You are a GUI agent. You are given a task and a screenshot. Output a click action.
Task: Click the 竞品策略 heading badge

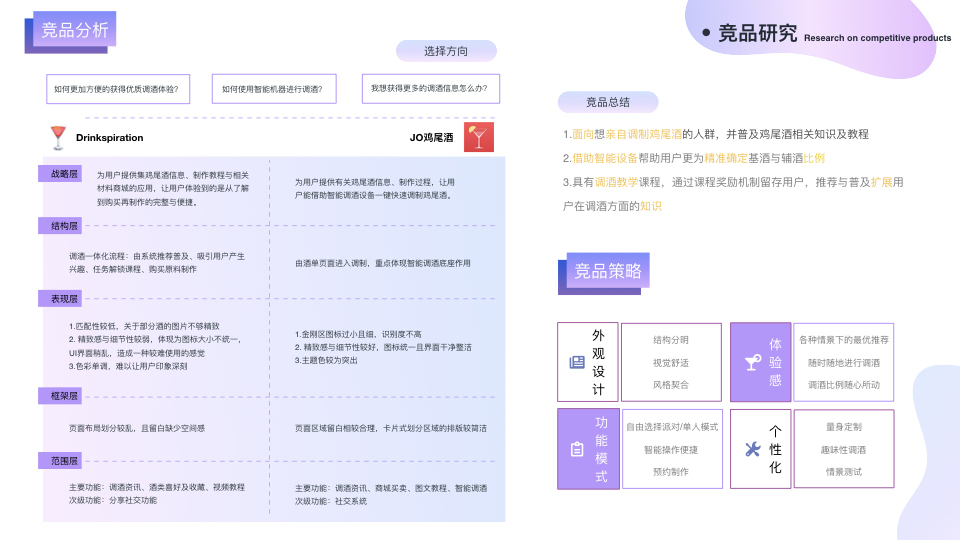click(x=608, y=271)
